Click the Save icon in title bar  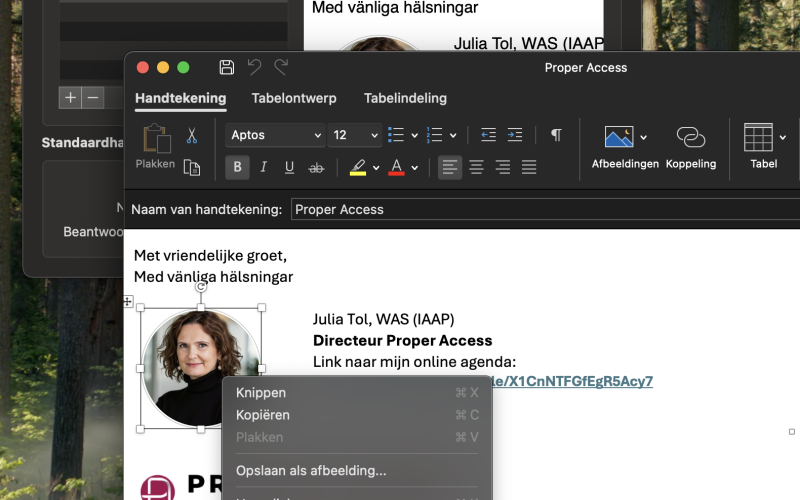[x=227, y=67]
